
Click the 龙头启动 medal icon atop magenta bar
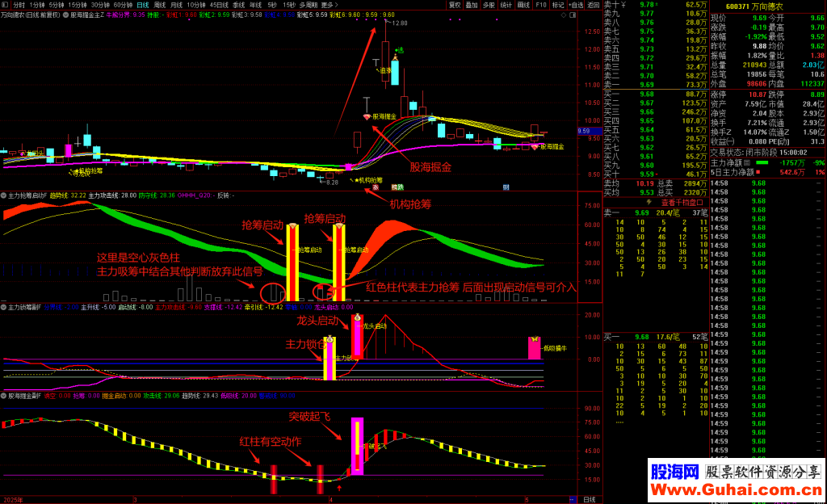click(x=357, y=317)
